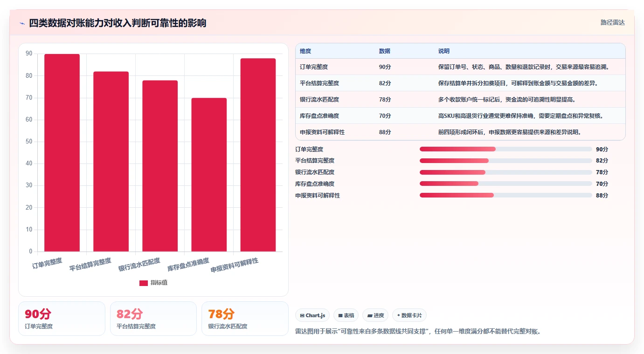Click the description starting 前四项形成闭环

point(510,132)
